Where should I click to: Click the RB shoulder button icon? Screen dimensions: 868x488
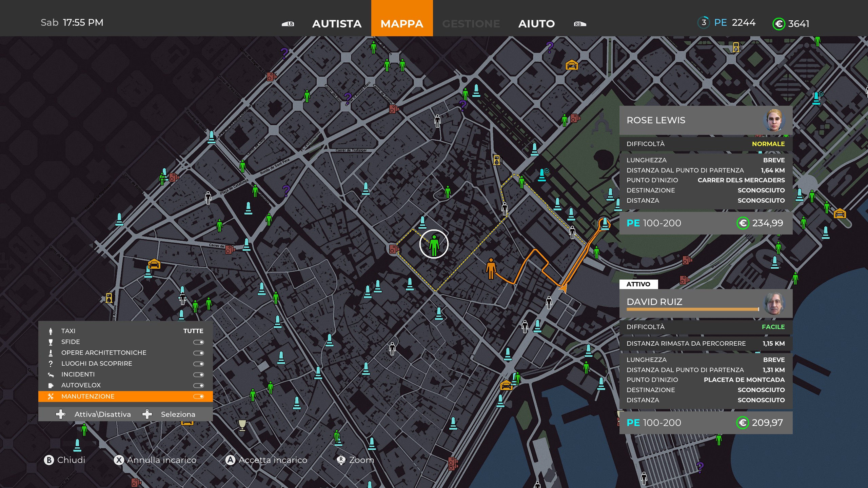coord(580,24)
